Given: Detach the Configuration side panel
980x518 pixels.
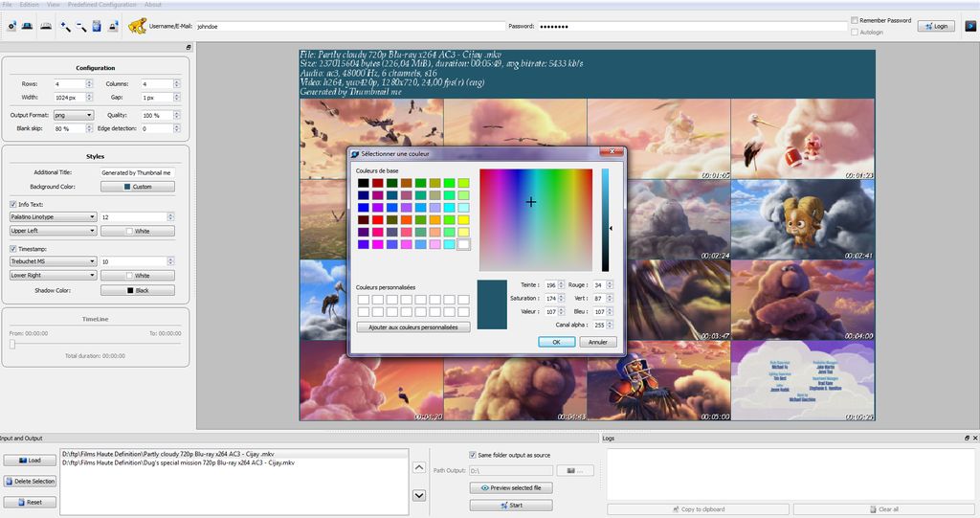Looking at the screenshot, I should pyautogui.click(x=189, y=48).
